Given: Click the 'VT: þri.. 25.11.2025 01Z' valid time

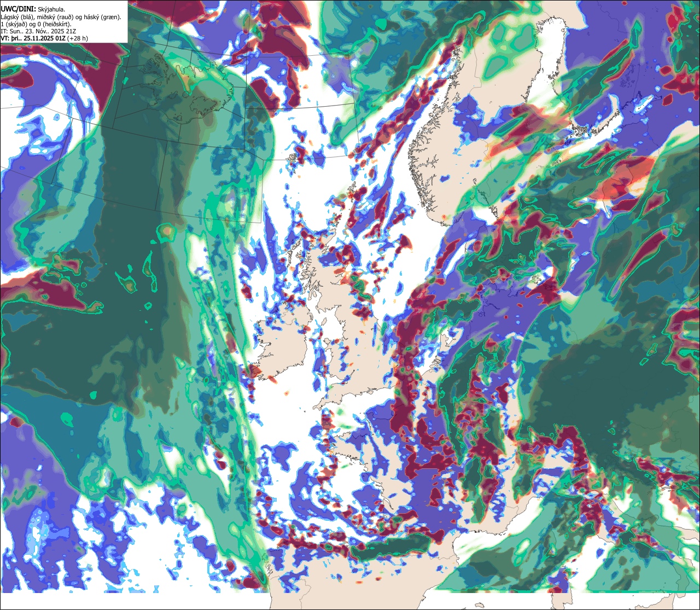Looking at the screenshot, I should tap(33, 38).
